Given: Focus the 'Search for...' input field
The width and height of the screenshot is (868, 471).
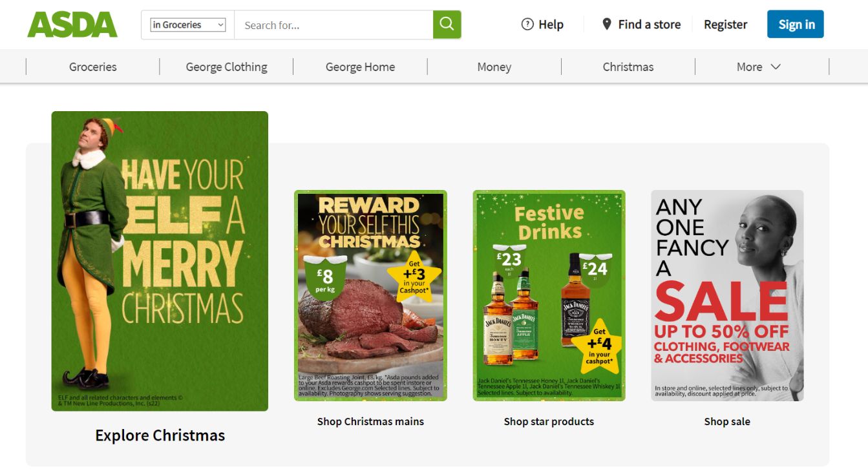Looking at the screenshot, I should click(333, 25).
